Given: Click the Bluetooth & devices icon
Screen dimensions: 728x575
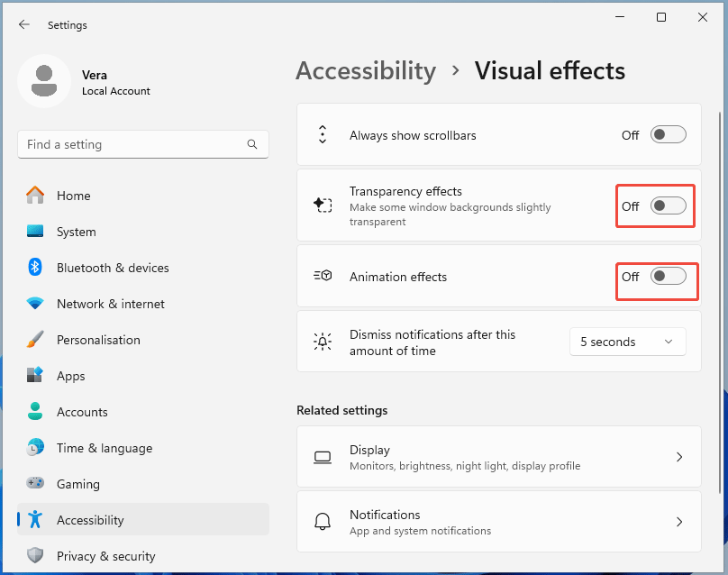Looking at the screenshot, I should click(x=35, y=268).
